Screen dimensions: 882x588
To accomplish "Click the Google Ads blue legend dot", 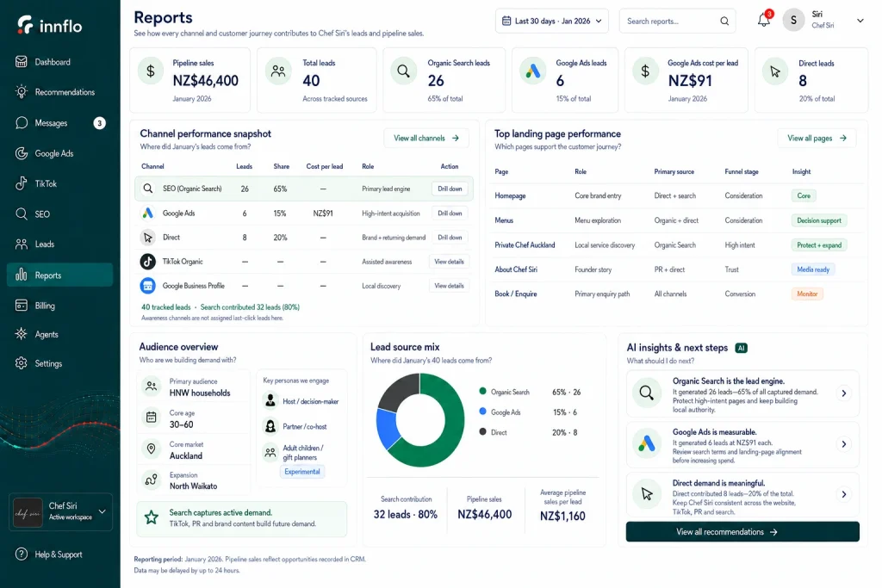I will [482, 412].
